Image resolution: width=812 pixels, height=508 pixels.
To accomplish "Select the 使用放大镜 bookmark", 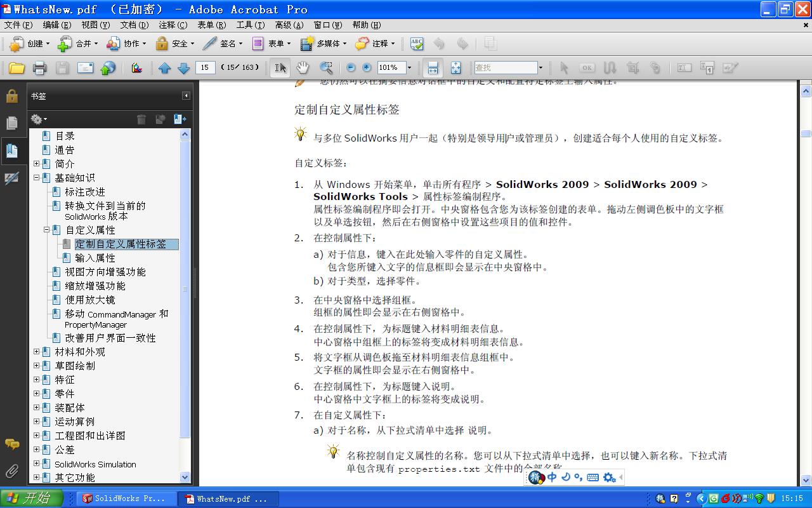I will point(90,300).
